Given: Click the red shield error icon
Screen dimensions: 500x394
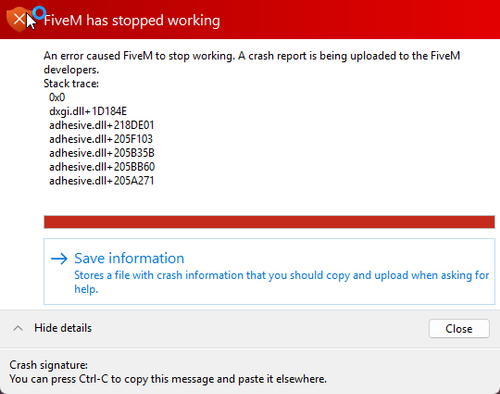Looking at the screenshot, I should point(19,19).
